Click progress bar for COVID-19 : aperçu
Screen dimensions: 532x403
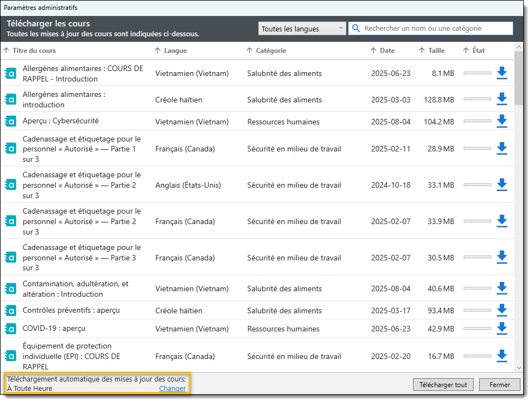pyautogui.click(x=477, y=329)
